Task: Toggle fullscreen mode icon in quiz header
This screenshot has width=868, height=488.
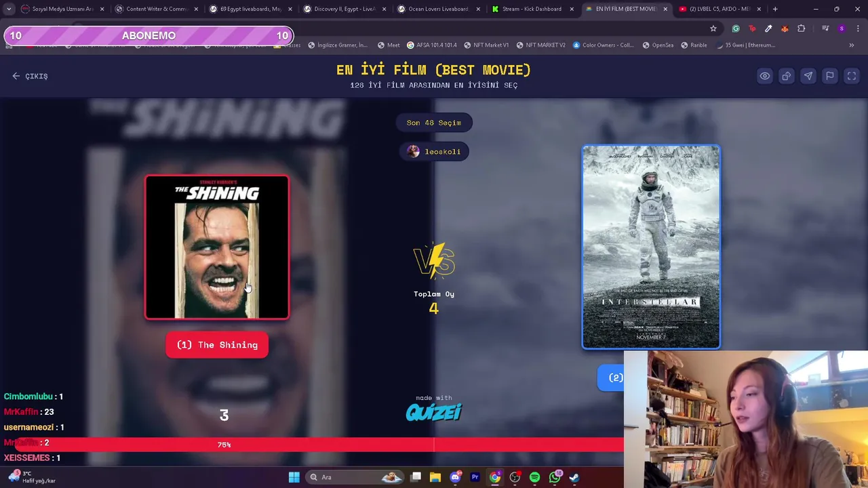Action: click(x=851, y=76)
